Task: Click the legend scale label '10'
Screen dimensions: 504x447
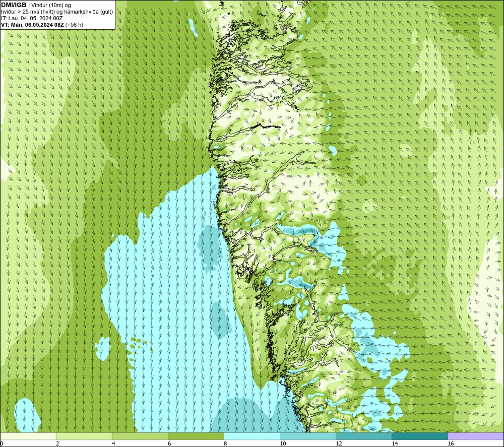Action: [x=283, y=443]
